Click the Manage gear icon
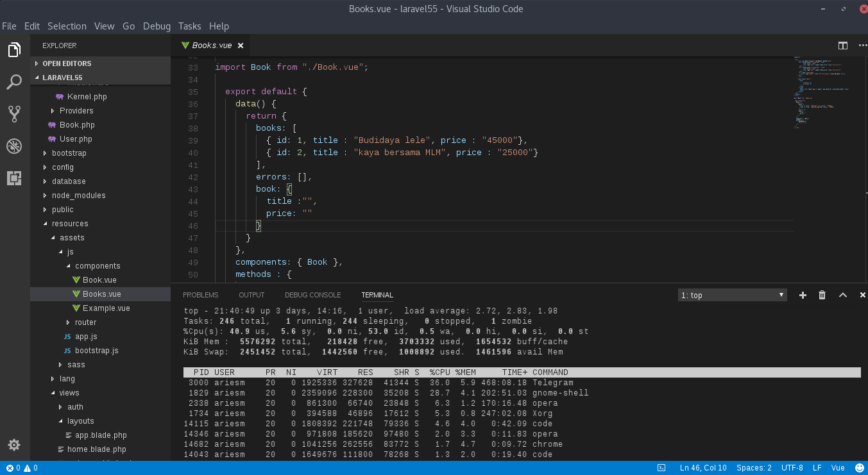This screenshot has height=475, width=868. point(14,445)
